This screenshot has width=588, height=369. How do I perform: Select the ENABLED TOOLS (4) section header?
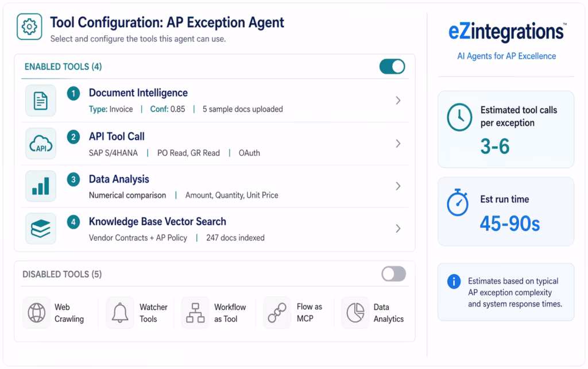(63, 67)
